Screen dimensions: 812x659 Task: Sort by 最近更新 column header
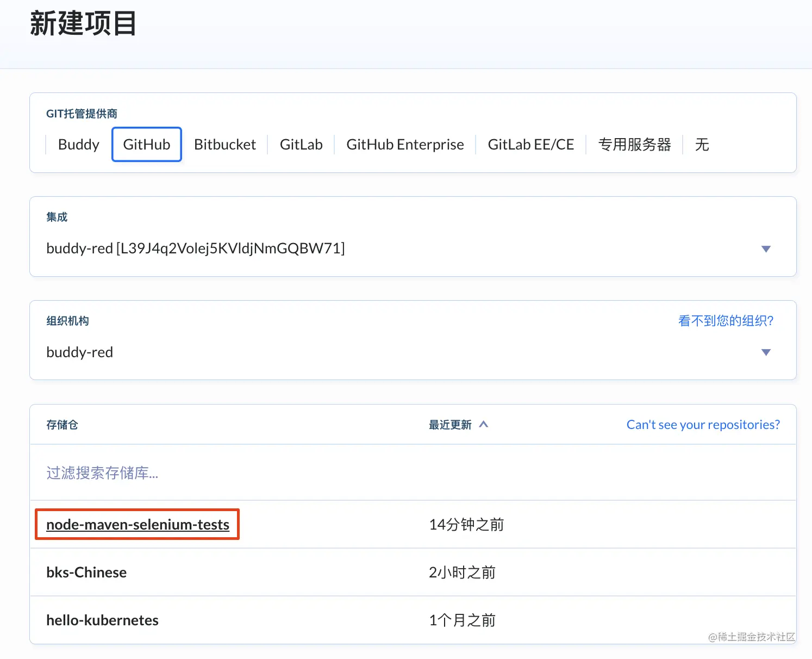click(450, 425)
